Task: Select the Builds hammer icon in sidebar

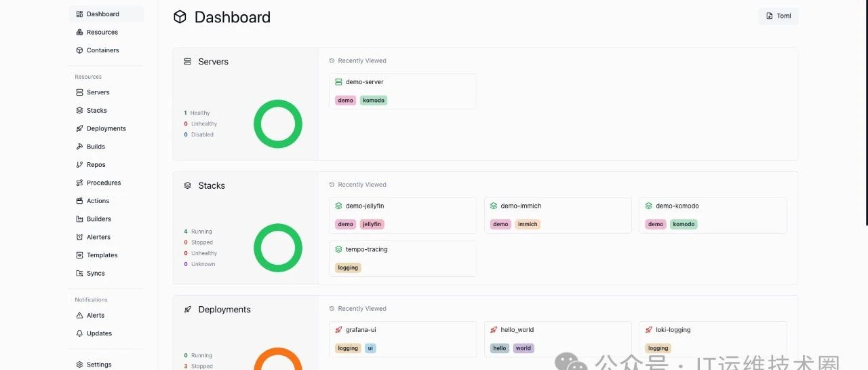Action: 79,147
